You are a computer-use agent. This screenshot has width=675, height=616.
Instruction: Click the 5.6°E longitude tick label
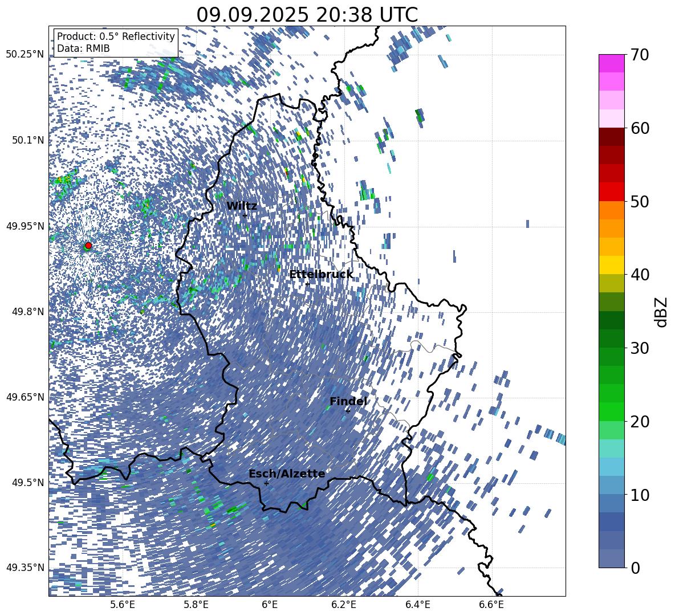click(123, 605)
